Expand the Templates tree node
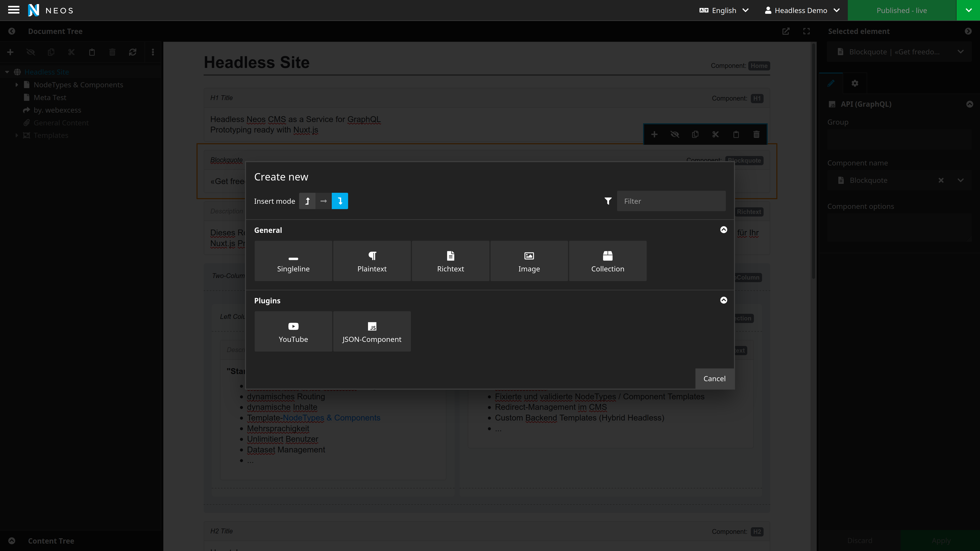The image size is (980, 551). tap(16, 135)
